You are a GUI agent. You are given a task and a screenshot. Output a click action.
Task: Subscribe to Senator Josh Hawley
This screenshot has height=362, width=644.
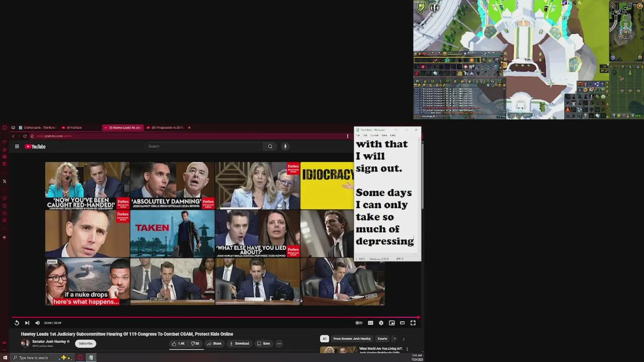[x=86, y=343]
